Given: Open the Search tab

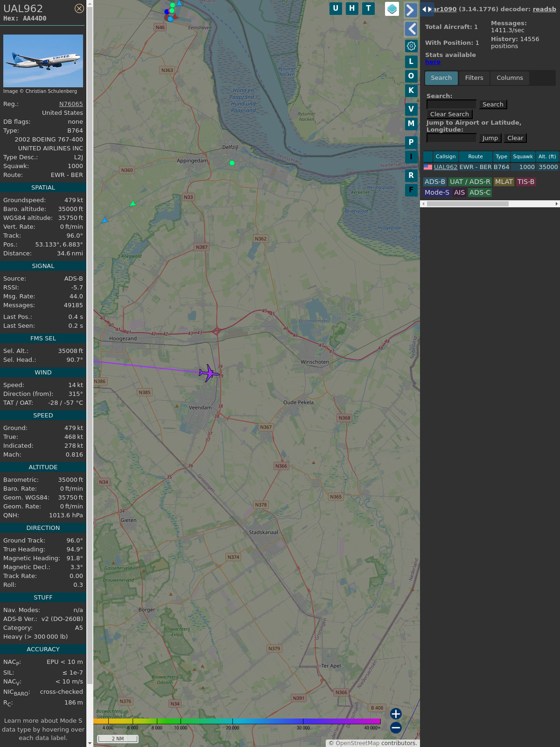Looking at the screenshot, I should (x=441, y=78).
